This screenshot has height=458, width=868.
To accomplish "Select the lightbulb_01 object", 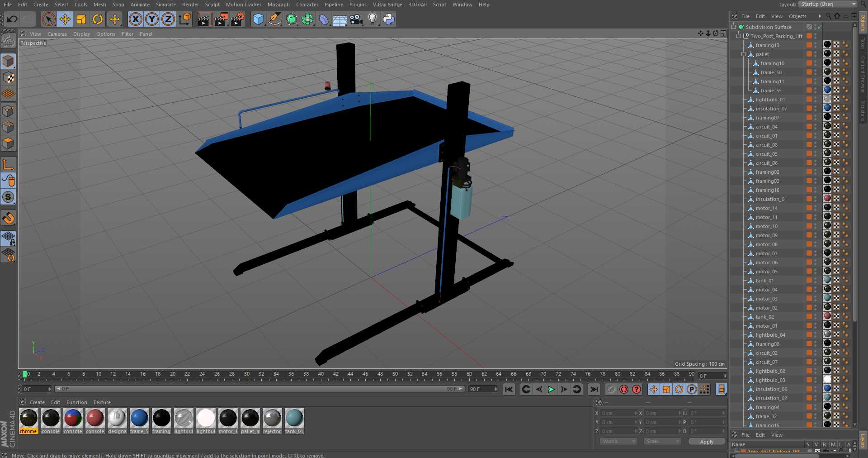I will click(770, 100).
